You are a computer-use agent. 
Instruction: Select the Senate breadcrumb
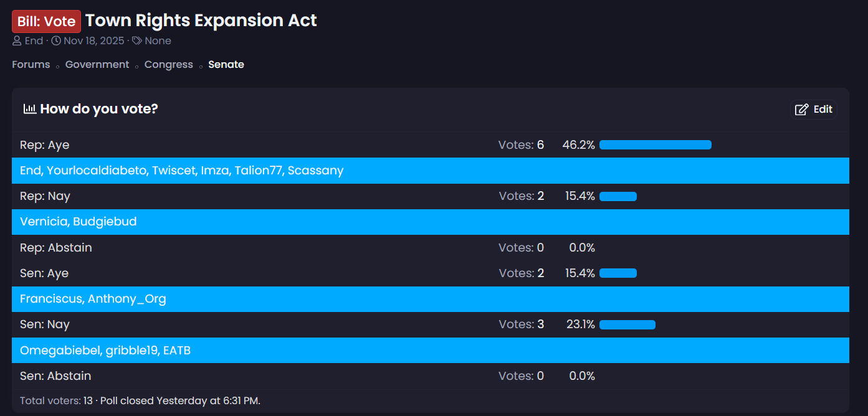(x=226, y=65)
